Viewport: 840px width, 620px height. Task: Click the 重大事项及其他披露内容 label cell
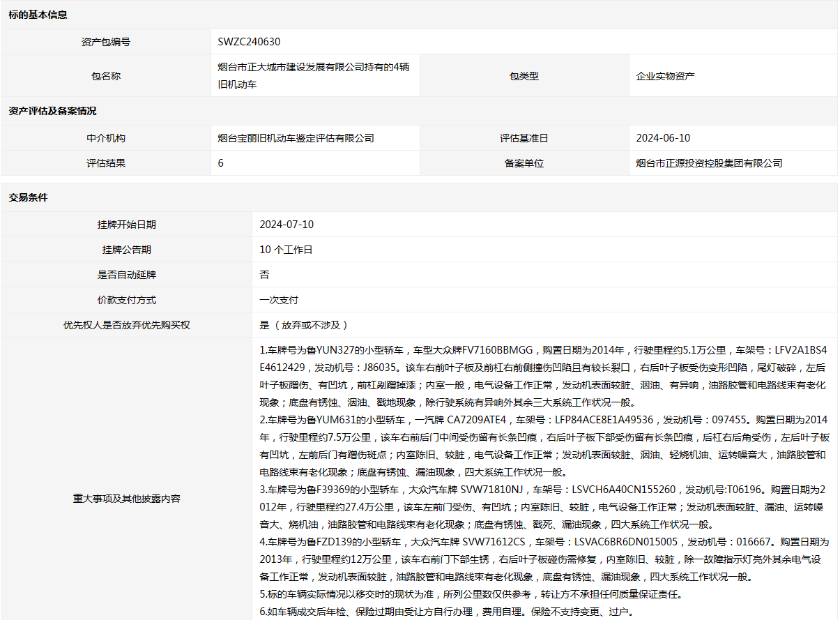[x=127, y=499]
